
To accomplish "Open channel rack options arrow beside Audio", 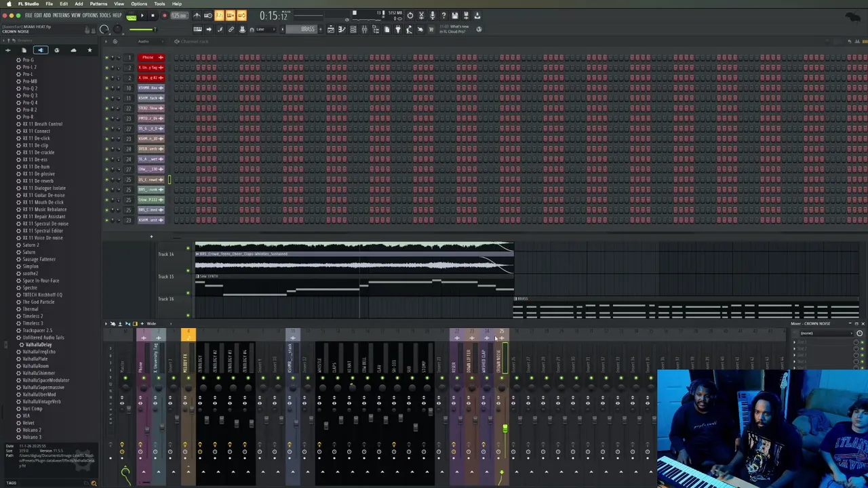I will pyautogui.click(x=106, y=41).
